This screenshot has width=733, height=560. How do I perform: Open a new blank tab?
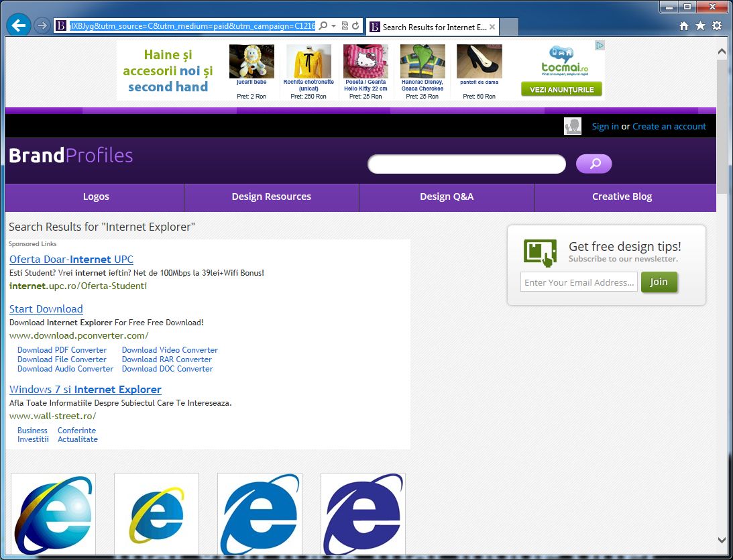pos(509,27)
